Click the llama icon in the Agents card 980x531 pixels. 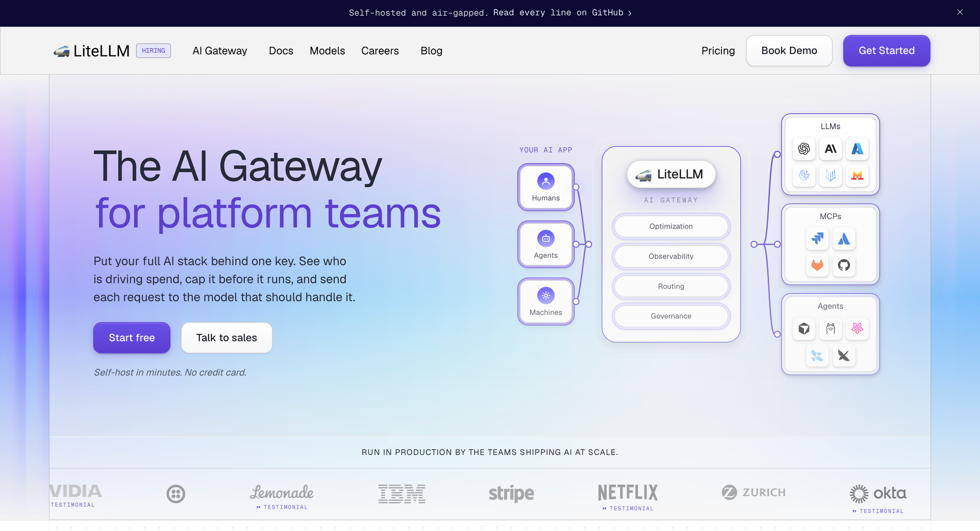coord(831,329)
